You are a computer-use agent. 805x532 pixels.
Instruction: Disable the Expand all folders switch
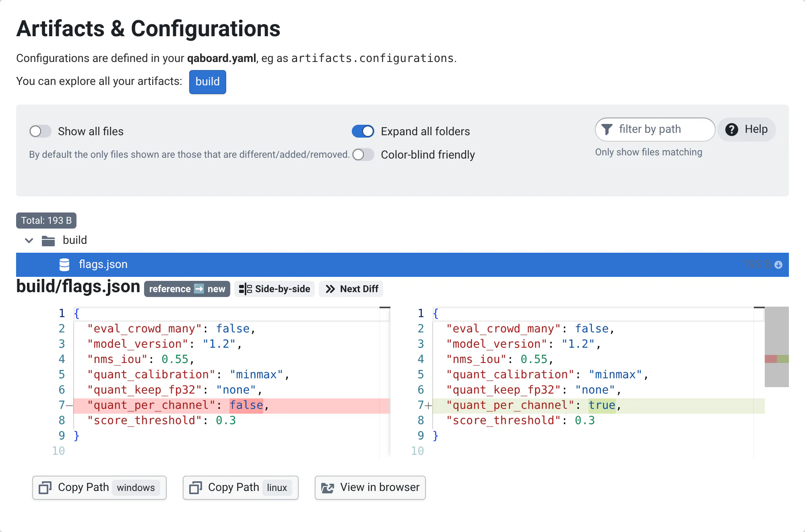(363, 131)
